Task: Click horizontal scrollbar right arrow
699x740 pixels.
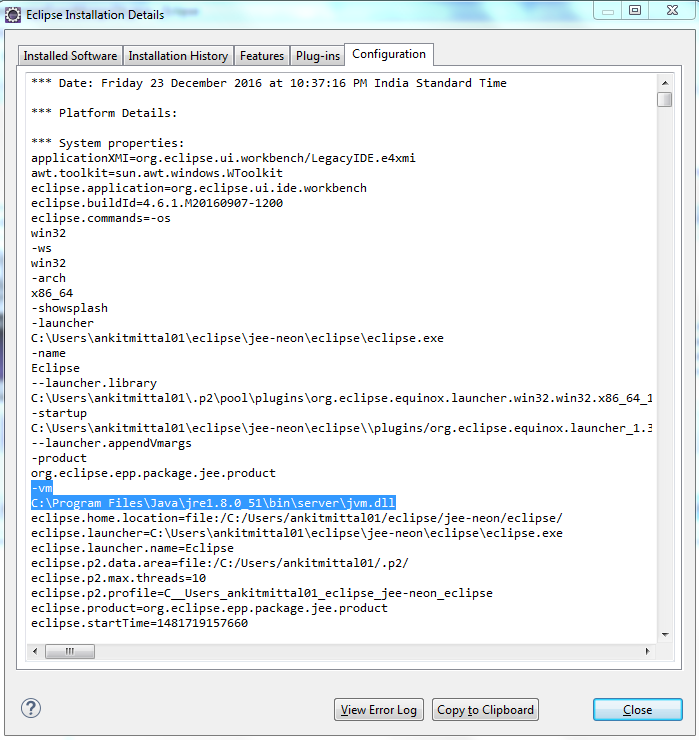Action: (x=648, y=651)
